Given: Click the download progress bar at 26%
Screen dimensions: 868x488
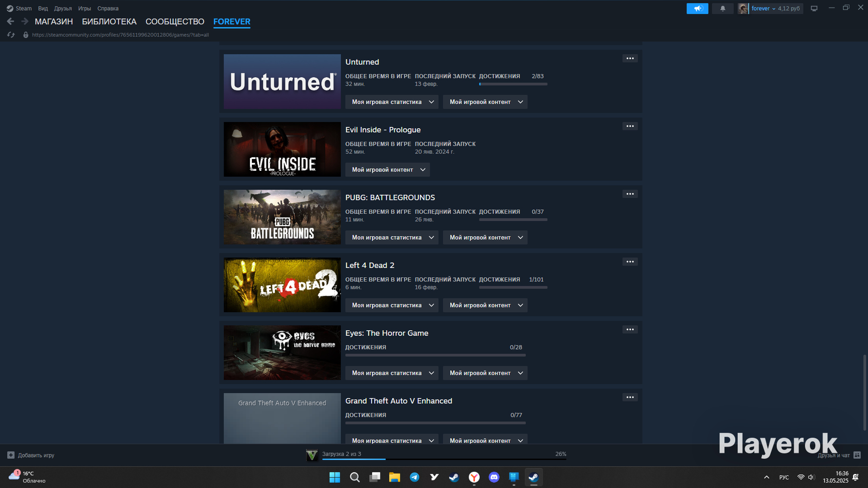Looking at the screenshot, I should click(444, 459).
